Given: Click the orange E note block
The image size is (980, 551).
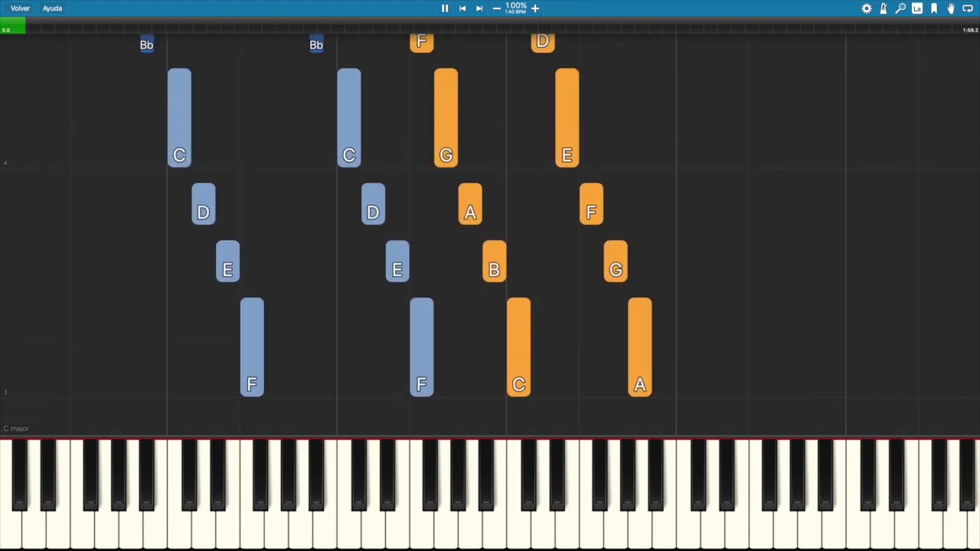Looking at the screenshot, I should pos(567,118).
